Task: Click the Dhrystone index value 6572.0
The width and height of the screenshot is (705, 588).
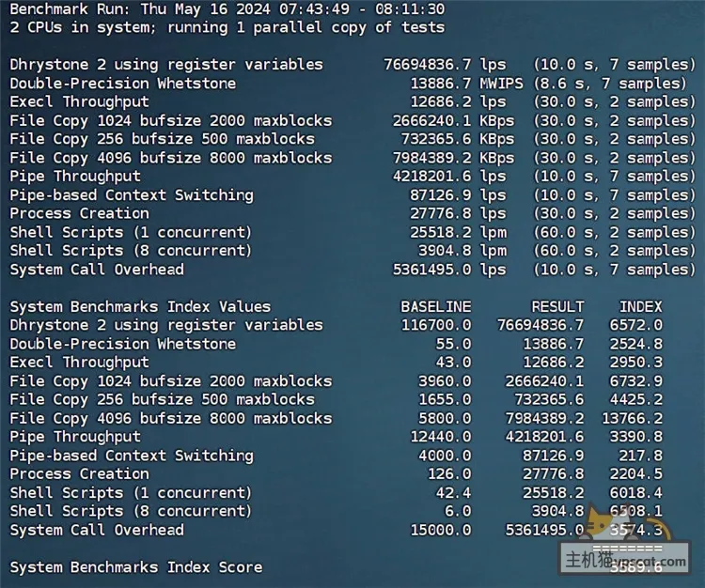Action: (636, 325)
